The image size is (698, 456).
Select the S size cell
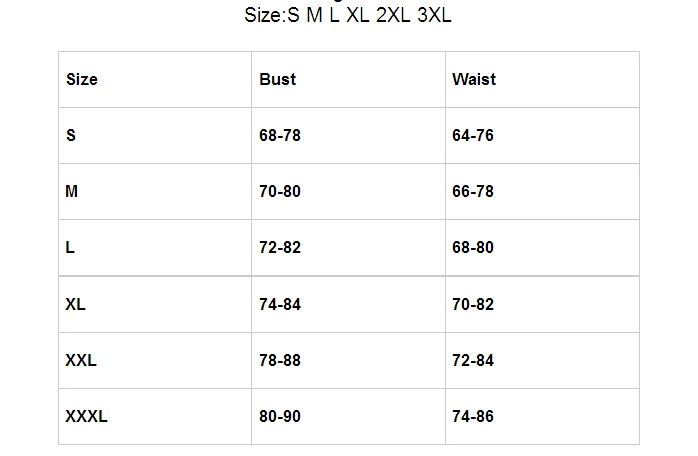pyautogui.click(x=155, y=135)
